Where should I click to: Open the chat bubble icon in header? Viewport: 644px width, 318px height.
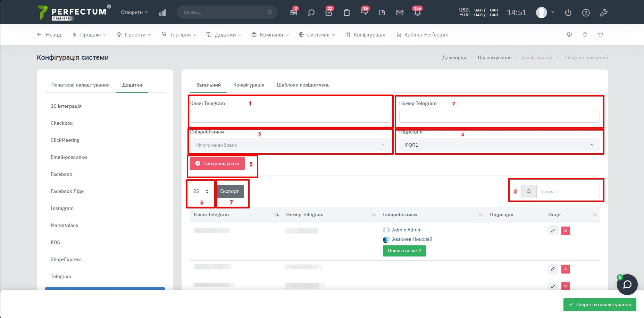pos(311,13)
